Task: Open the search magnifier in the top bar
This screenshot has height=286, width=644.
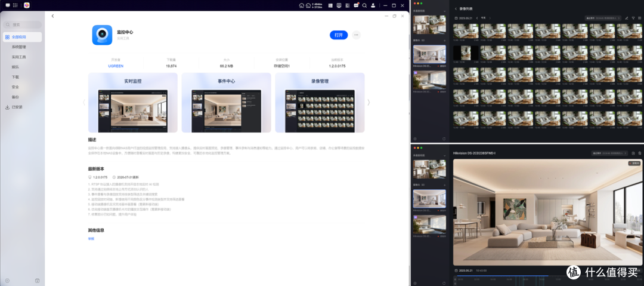Action: (364, 5)
